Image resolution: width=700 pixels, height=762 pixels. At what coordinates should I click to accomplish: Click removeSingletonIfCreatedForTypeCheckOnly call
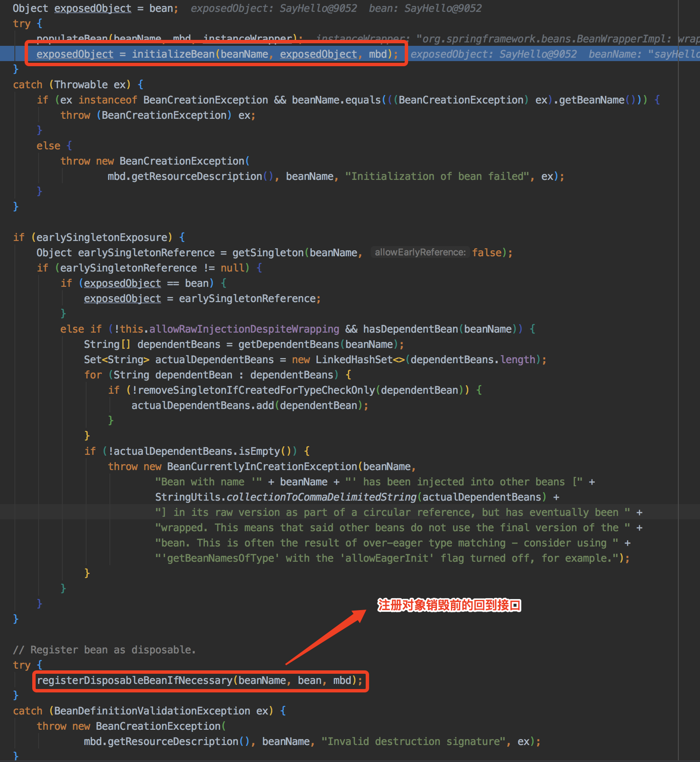coord(257,390)
